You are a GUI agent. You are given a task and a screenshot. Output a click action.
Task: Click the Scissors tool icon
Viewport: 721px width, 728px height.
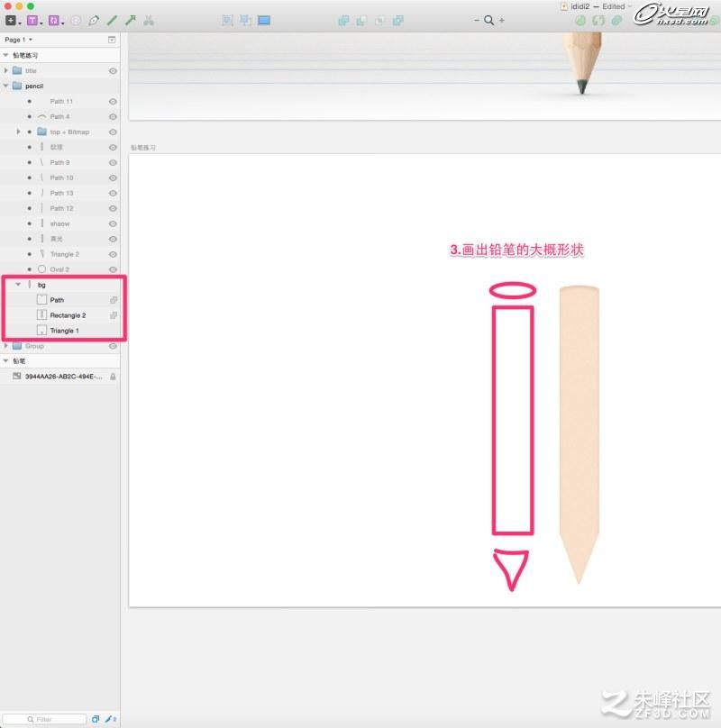click(x=149, y=21)
